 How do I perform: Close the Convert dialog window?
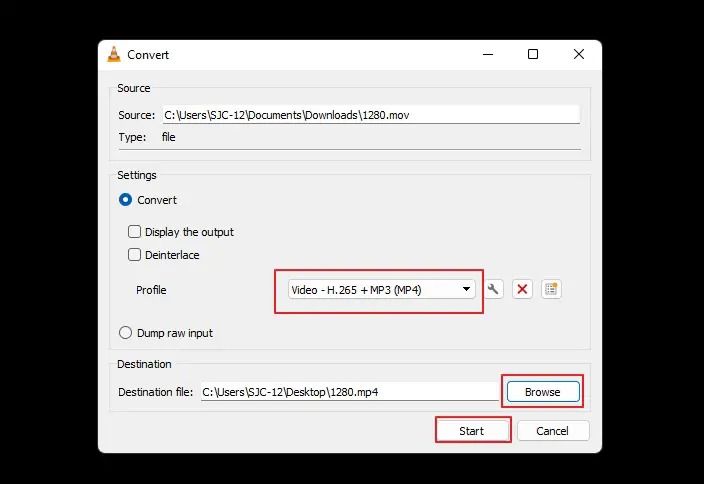coord(579,54)
